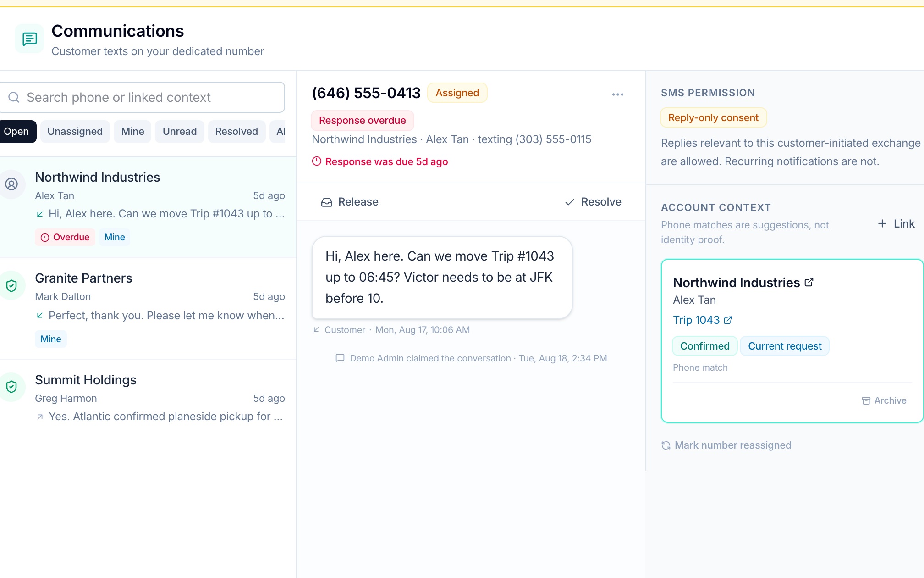Image resolution: width=924 pixels, height=578 pixels.
Task: Open the Trip 1043 external link icon
Action: [x=728, y=320]
